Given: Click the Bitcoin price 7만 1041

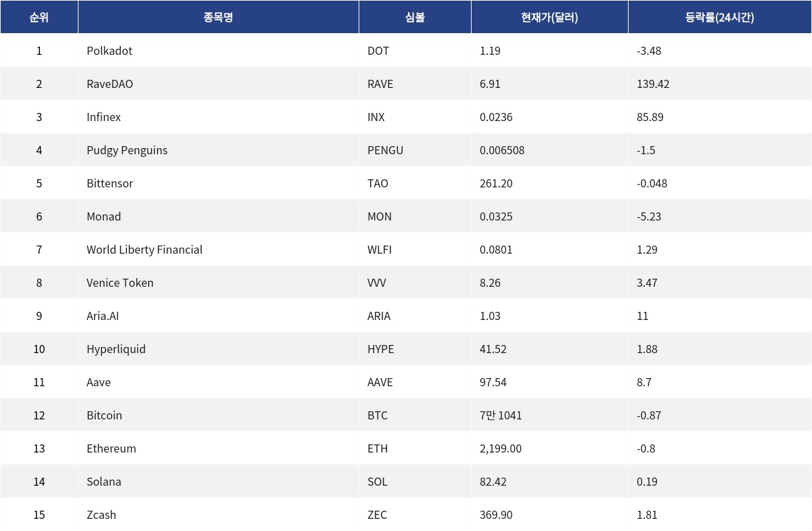Looking at the screenshot, I should [x=501, y=415].
